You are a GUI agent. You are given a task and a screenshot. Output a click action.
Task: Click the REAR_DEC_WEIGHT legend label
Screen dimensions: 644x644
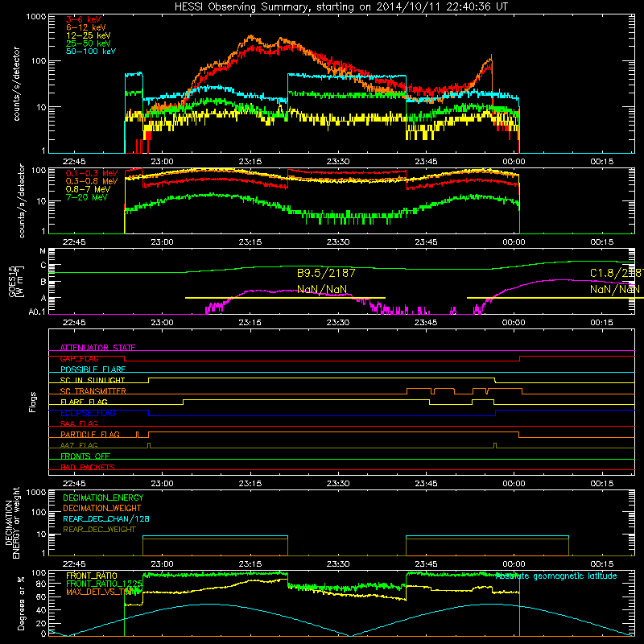(x=99, y=530)
